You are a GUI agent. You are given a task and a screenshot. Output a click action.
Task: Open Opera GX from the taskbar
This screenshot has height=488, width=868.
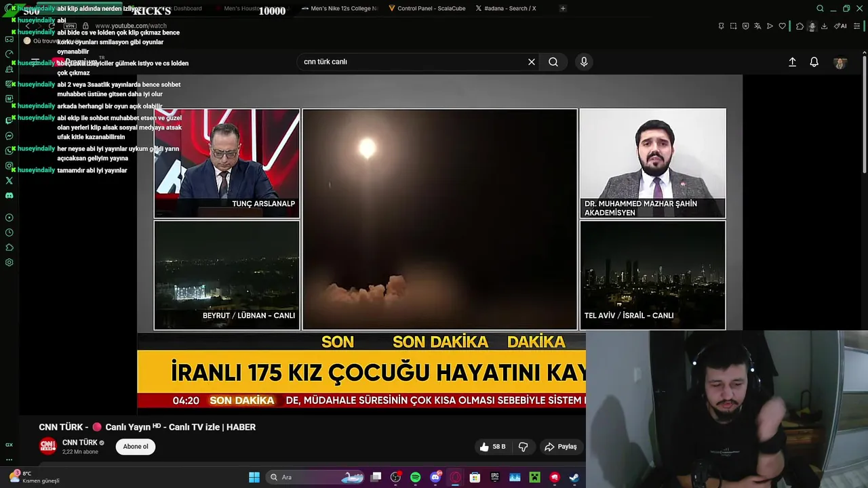[455, 477]
